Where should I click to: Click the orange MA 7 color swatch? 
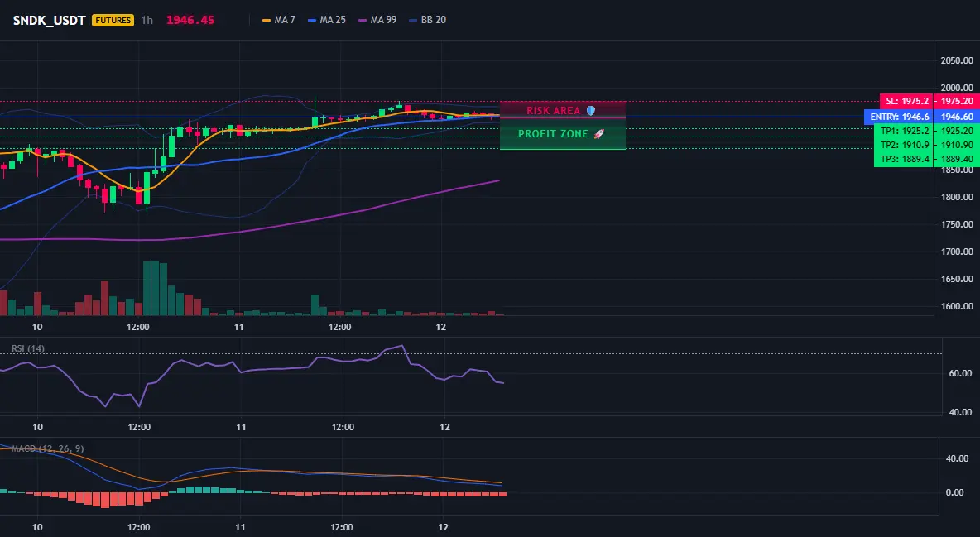[x=267, y=20]
